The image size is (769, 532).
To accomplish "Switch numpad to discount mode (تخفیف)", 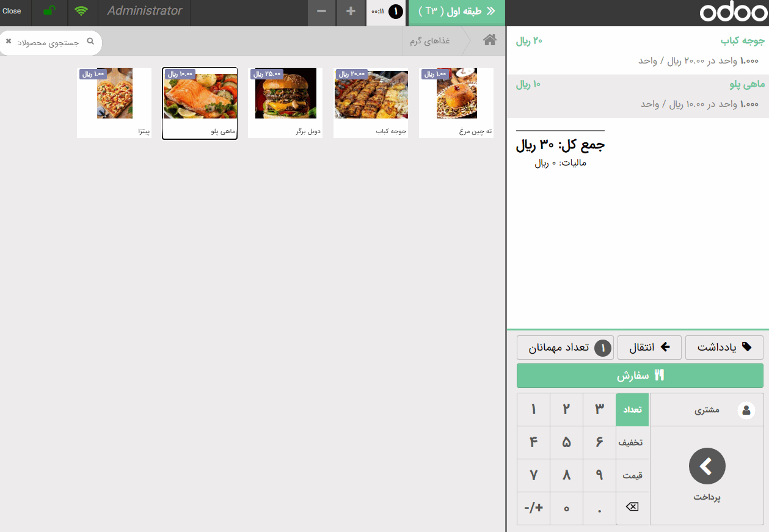I will (632, 443).
